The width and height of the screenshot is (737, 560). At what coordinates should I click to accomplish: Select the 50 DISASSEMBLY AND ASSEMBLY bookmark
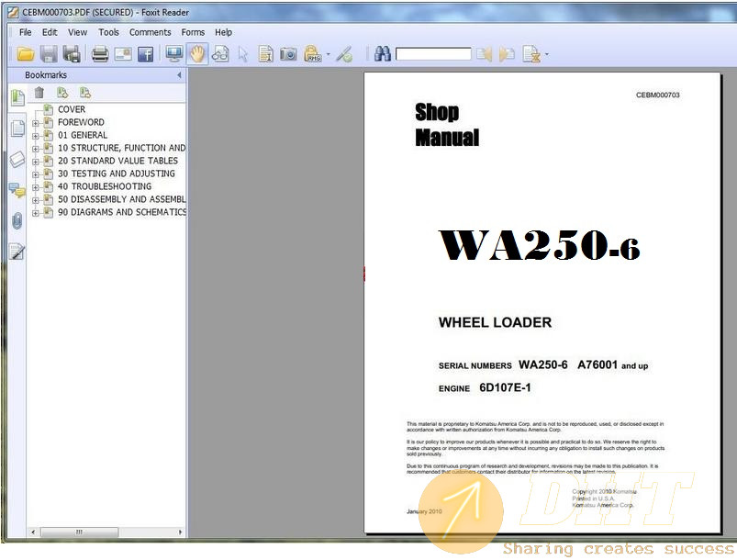click(x=121, y=199)
